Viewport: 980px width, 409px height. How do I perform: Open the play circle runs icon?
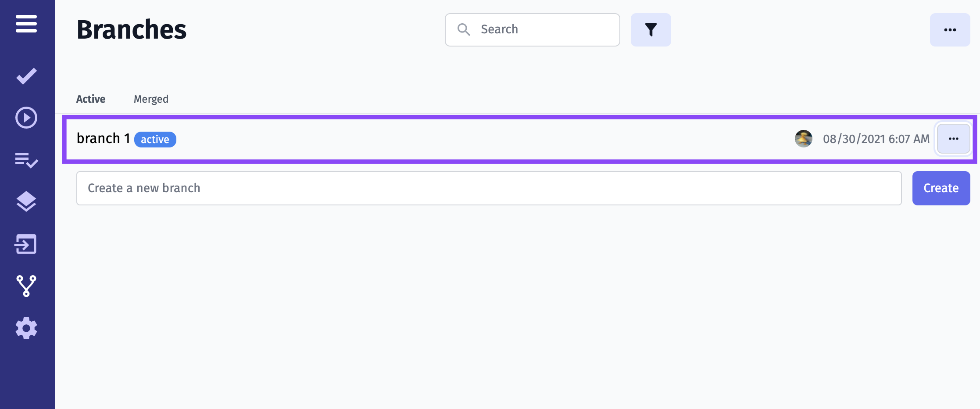(x=26, y=118)
